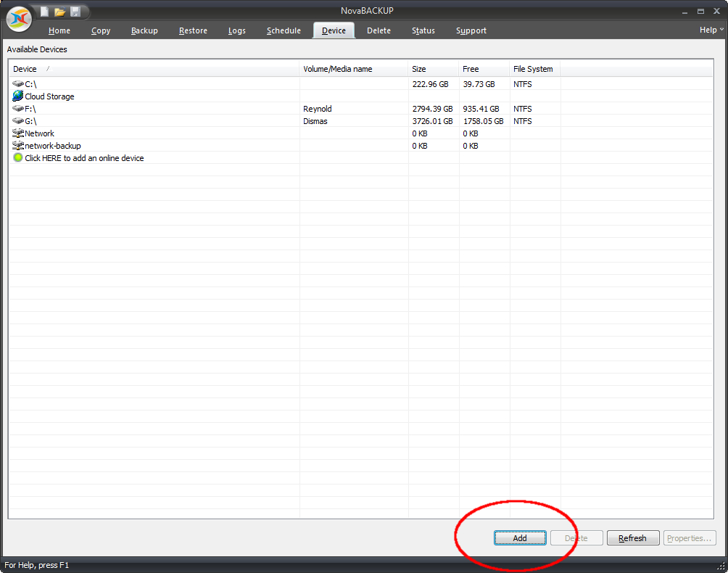Image resolution: width=728 pixels, height=573 pixels.
Task: Click the greyed-out Delete button beside Add
Action: coord(576,538)
